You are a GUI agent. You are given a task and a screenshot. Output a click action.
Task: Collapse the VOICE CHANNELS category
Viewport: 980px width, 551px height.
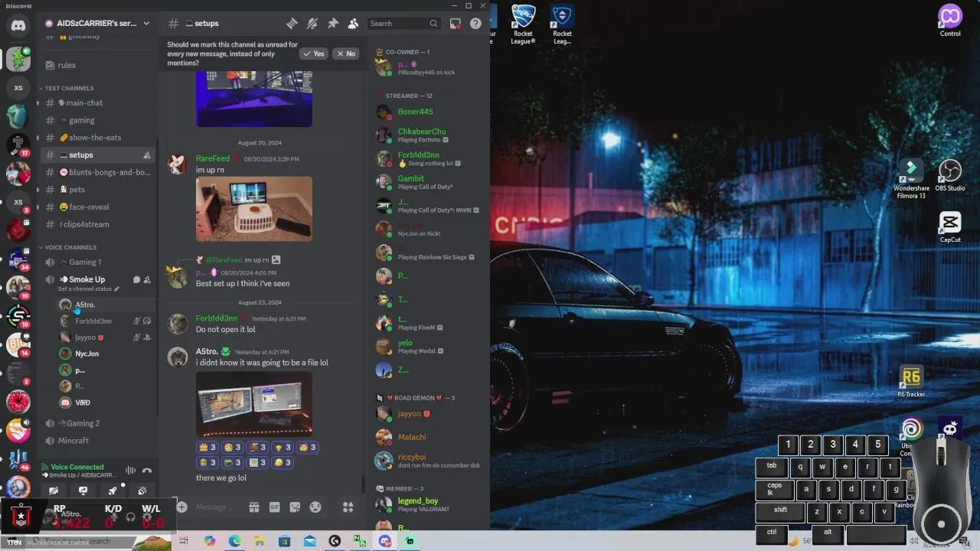(x=71, y=247)
